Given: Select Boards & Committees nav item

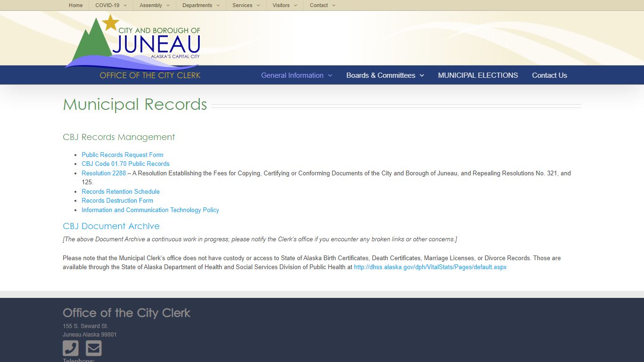Looking at the screenshot, I should click(381, 75).
